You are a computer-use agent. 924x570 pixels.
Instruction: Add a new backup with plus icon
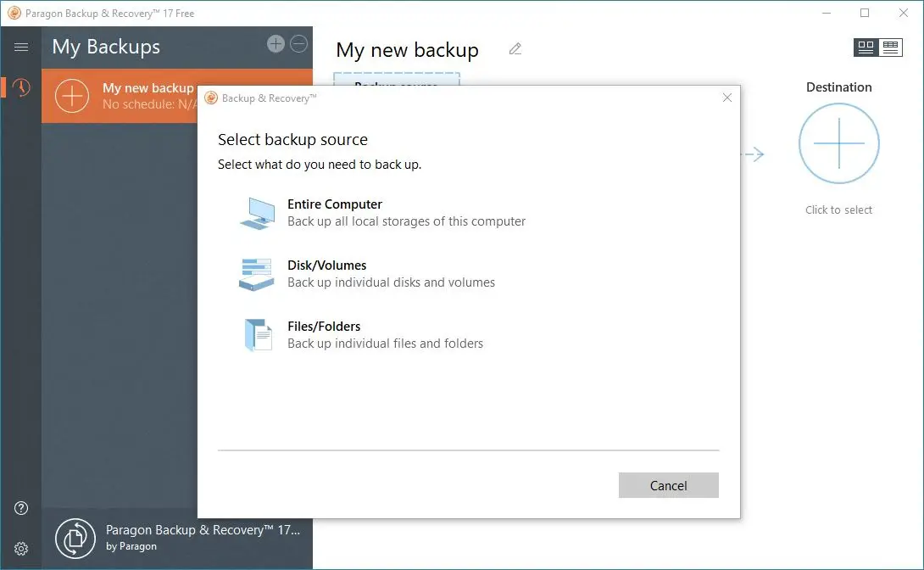pyautogui.click(x=276, y=44)
